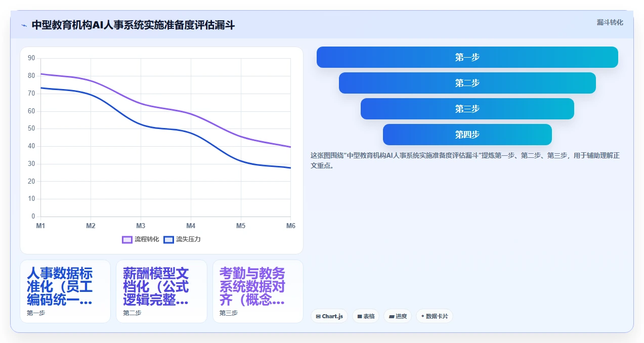This screenshot has width=644, height=343.
Task: Click the 0 value on y-axis
Action: (33, 217)
